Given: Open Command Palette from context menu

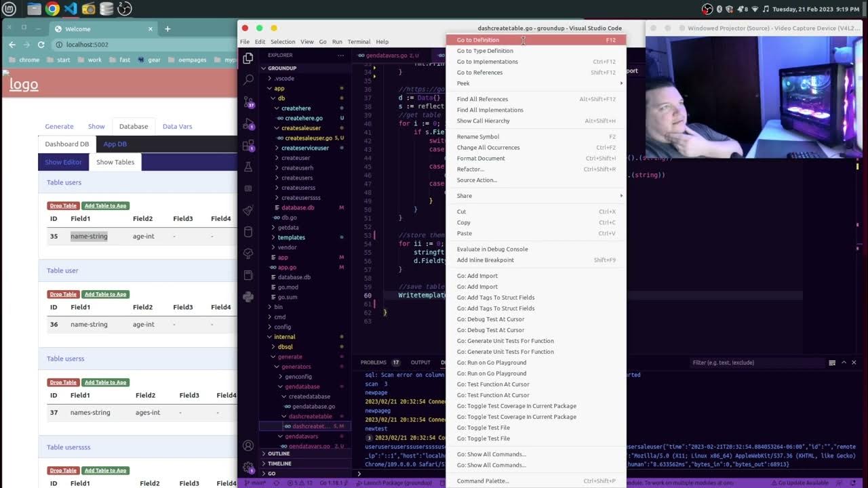Looking at the screenshot, I should point(536,481).
